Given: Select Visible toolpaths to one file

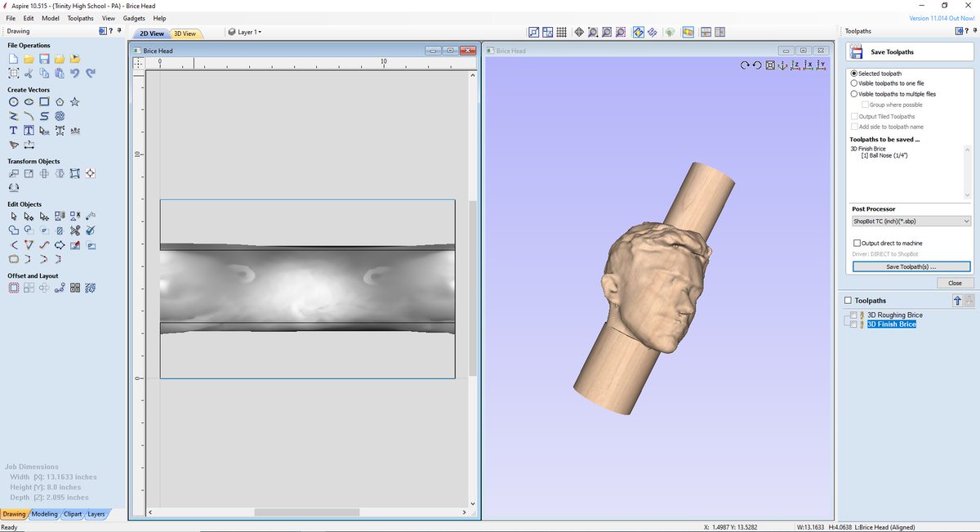Looking at the screenshot, I should coord(854,83).
